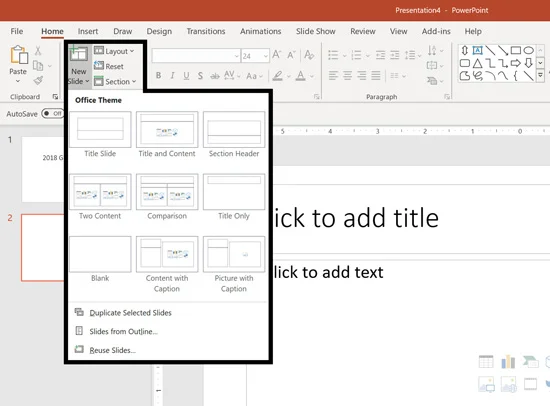Select the Oval shape in gallery
550x406 pixels.
tap(529, 51)
